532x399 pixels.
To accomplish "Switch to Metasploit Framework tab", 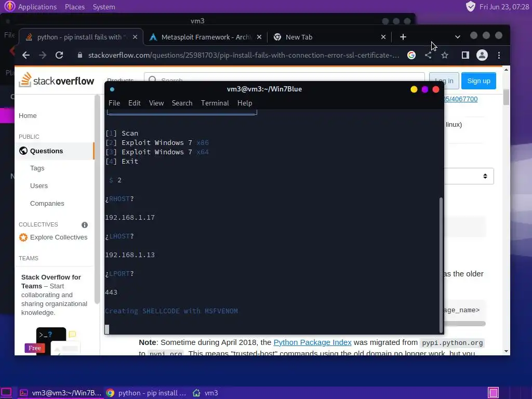I will (206, 37).
